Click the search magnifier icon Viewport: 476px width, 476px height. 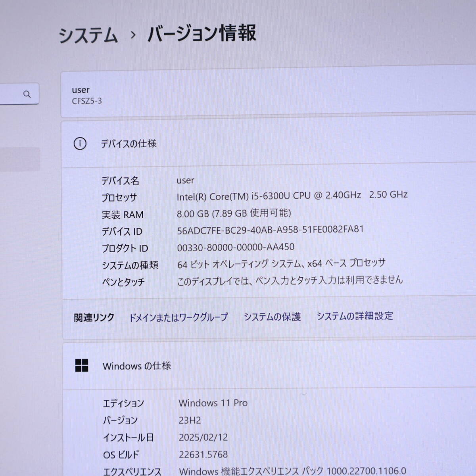click(27, 94)
